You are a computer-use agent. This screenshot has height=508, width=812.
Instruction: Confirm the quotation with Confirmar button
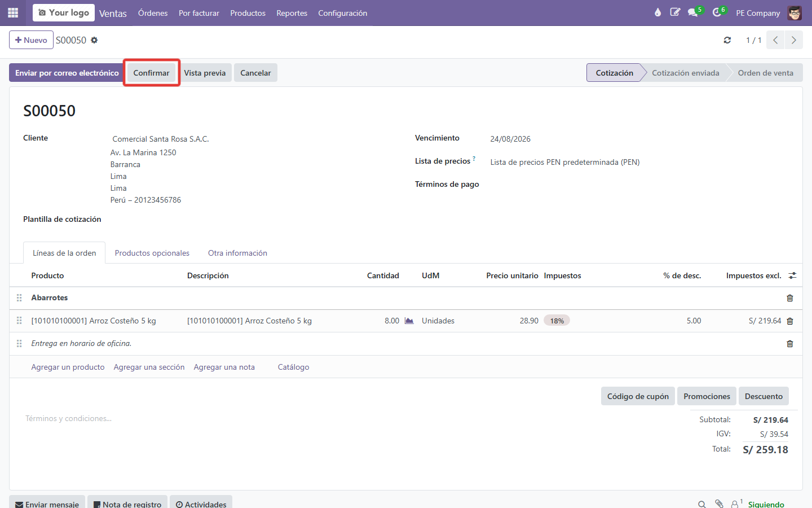point(151,73)
